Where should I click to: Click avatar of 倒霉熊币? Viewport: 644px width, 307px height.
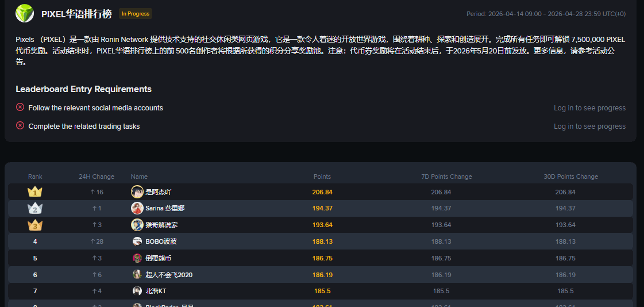(x=137, y=258)
